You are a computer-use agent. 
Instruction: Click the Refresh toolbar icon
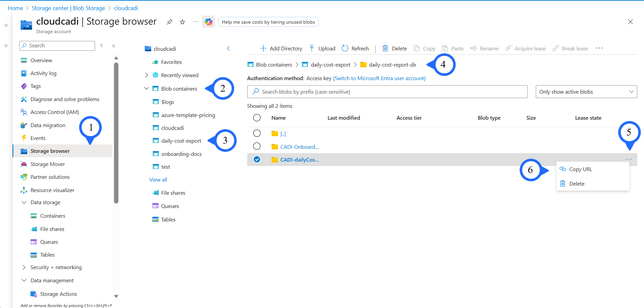345,48
